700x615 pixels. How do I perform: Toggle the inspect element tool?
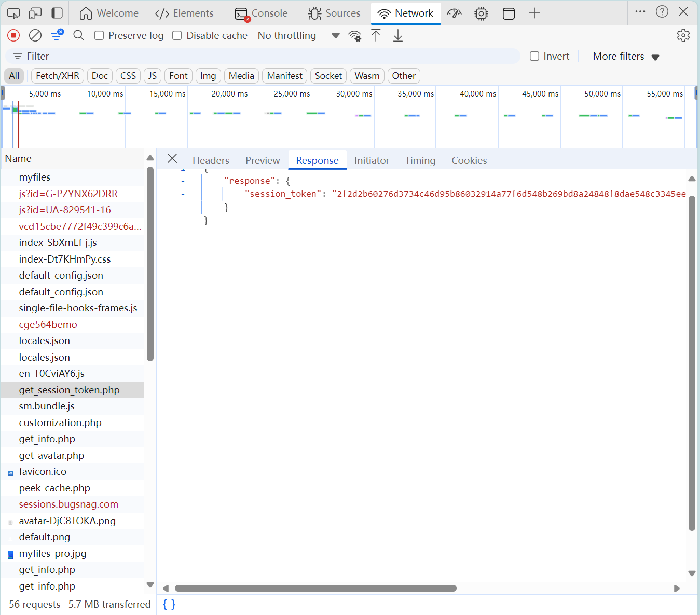13,13
